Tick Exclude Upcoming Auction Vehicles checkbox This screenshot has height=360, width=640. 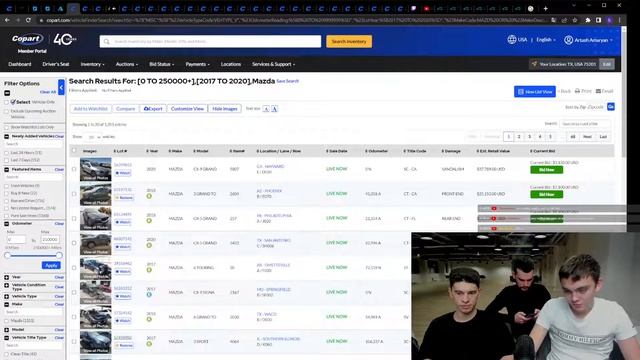coord(7,111)
